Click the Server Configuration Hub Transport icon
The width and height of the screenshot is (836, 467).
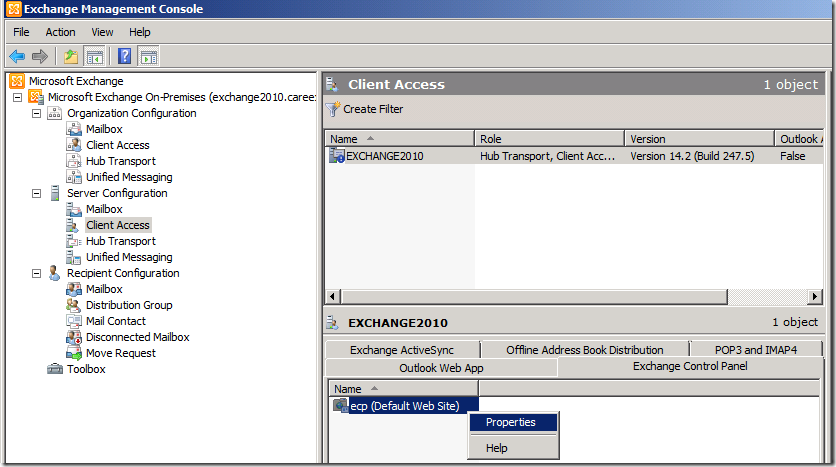(x=74, y=241)
